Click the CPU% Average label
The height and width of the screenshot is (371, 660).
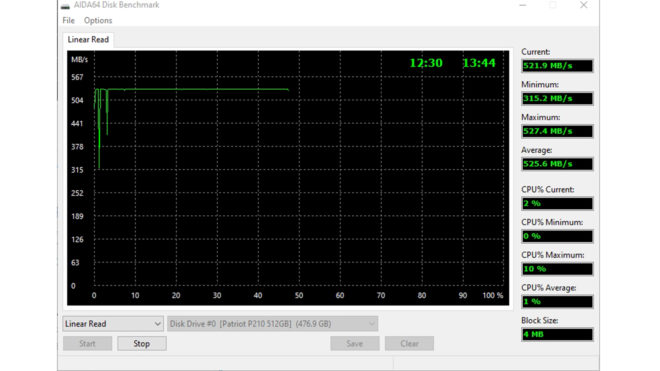click(x=548, y=288)
